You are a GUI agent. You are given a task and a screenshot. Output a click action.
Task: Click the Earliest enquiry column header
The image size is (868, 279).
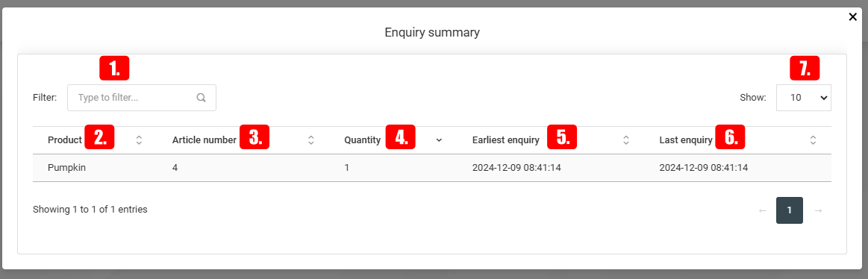pyautogui.click(x=506, y=140)
